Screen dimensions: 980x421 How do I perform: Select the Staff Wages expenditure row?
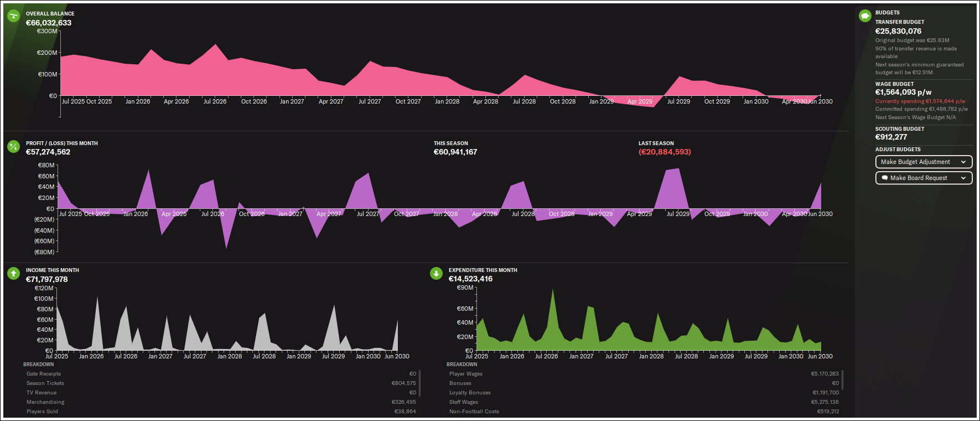point(644,402)
